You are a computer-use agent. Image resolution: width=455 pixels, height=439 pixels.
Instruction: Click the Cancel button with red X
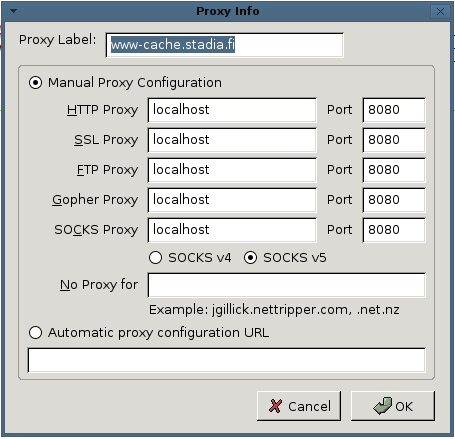click(299, 406)
